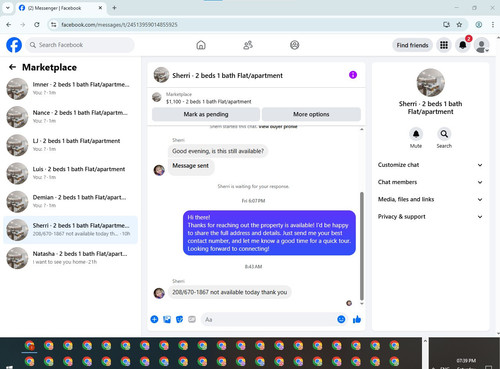Click Sherri's conversation title in the header

[227, 75]
